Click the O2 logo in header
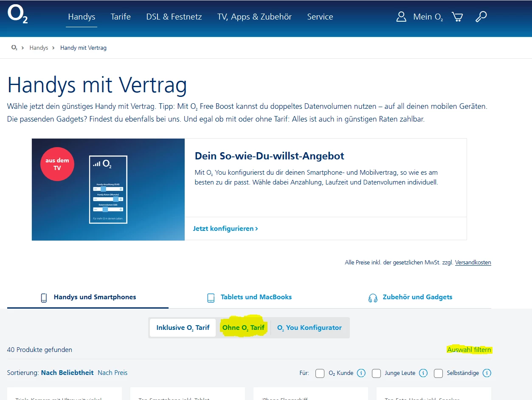The width and height of the screenshot is (532, 400). [x=18, y=14]
